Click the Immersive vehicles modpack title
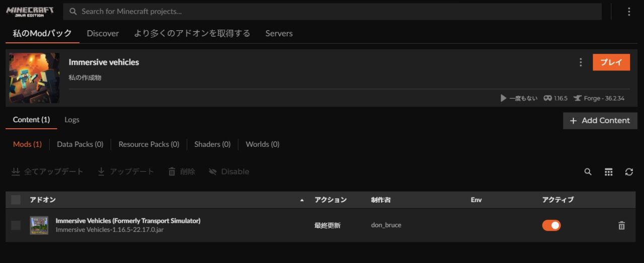Viewport: 644px width, 263px height. point(104,62)
